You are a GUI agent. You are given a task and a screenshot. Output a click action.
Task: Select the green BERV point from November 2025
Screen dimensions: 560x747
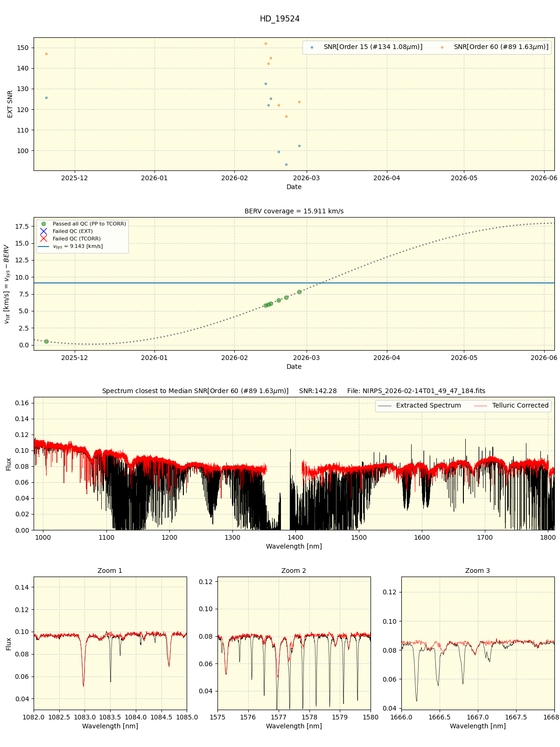coord(46,341)
